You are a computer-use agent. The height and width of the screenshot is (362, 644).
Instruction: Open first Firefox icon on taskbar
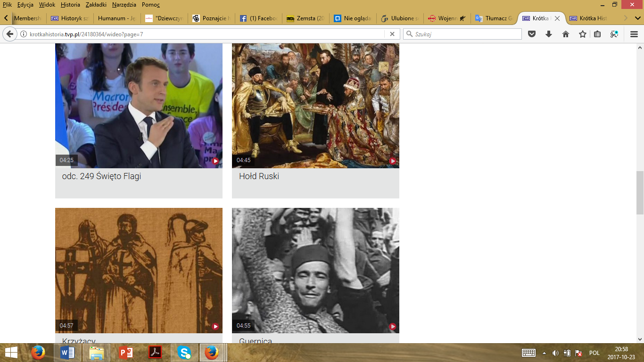pos(38,353)
